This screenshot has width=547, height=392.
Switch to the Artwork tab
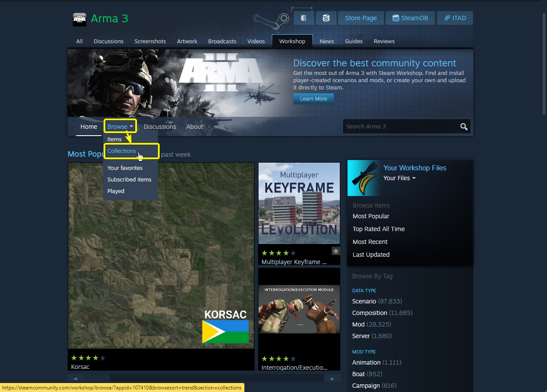187,41
